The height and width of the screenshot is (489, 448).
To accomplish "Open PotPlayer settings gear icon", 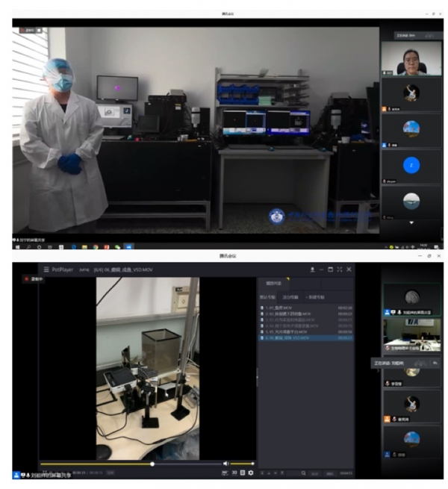I will click(251, 473).
